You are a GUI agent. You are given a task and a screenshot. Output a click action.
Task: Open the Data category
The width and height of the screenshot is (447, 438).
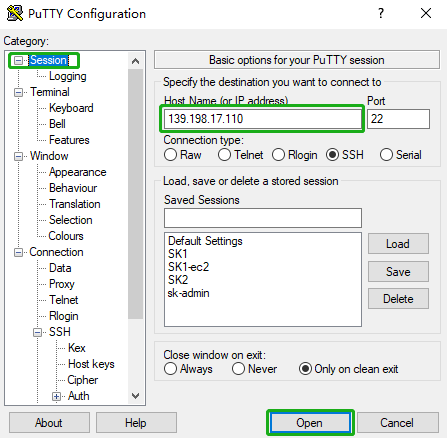coord(60,268)
